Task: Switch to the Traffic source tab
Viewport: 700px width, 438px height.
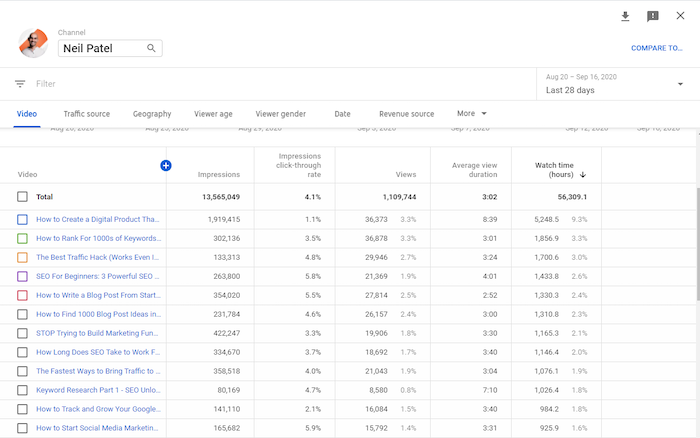Action: [x=87, y=114]
